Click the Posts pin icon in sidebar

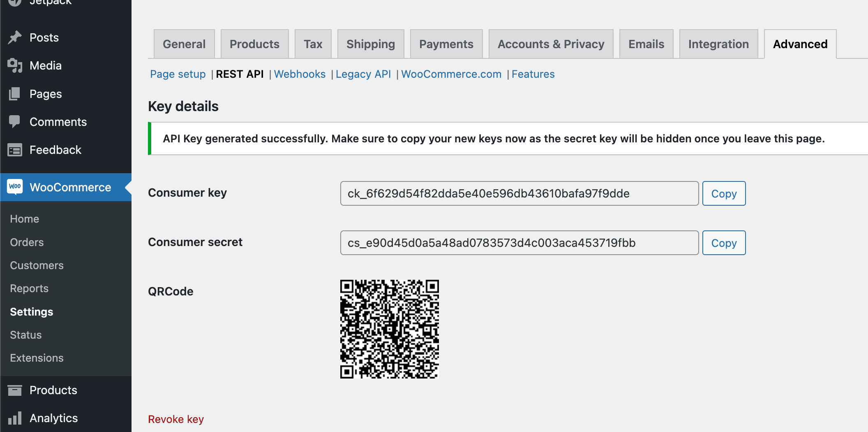click(x=15, y=37)
